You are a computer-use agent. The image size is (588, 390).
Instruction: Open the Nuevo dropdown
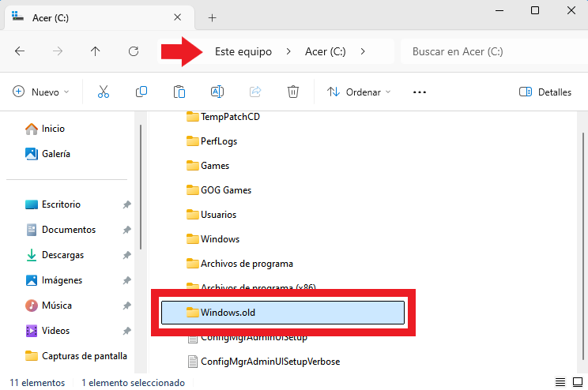tap(41, 92)
